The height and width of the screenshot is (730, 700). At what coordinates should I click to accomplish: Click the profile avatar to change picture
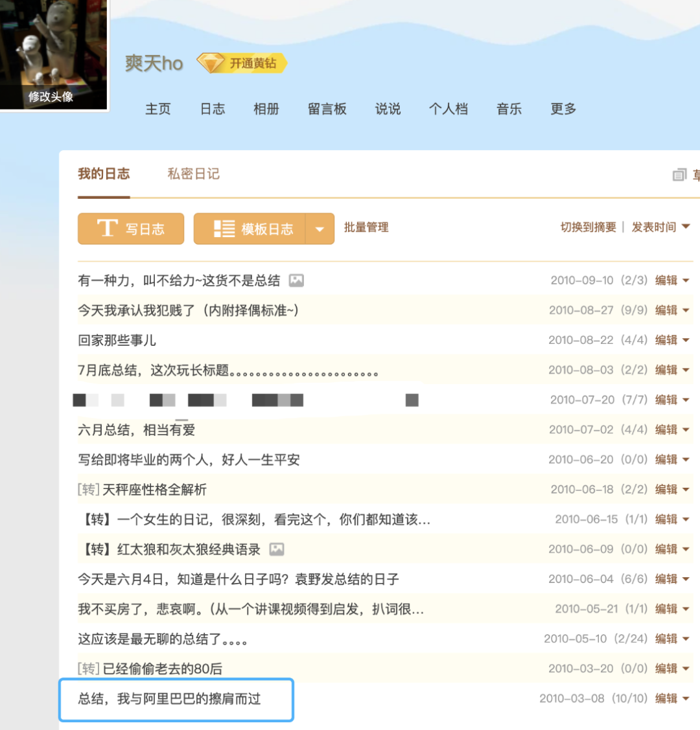click(52, 54)
